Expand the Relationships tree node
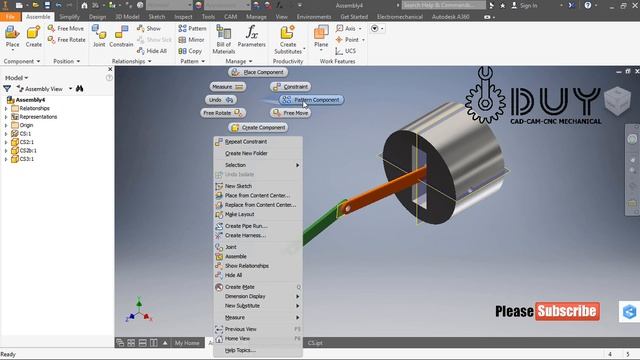 pyautogui.click(x=6, y=109)
